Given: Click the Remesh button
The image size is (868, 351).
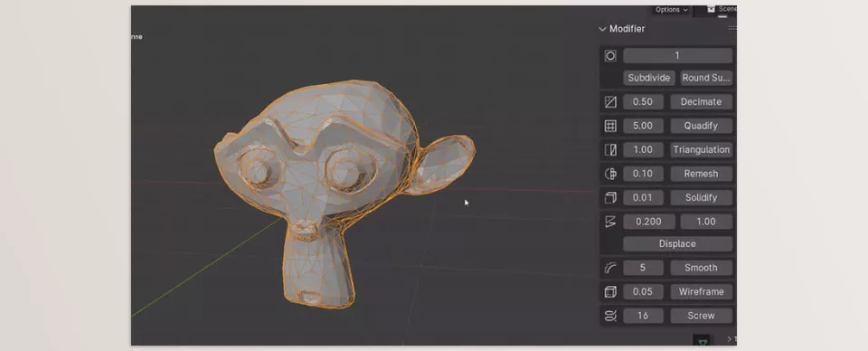Looking at the screenshot, I should 701,174.
